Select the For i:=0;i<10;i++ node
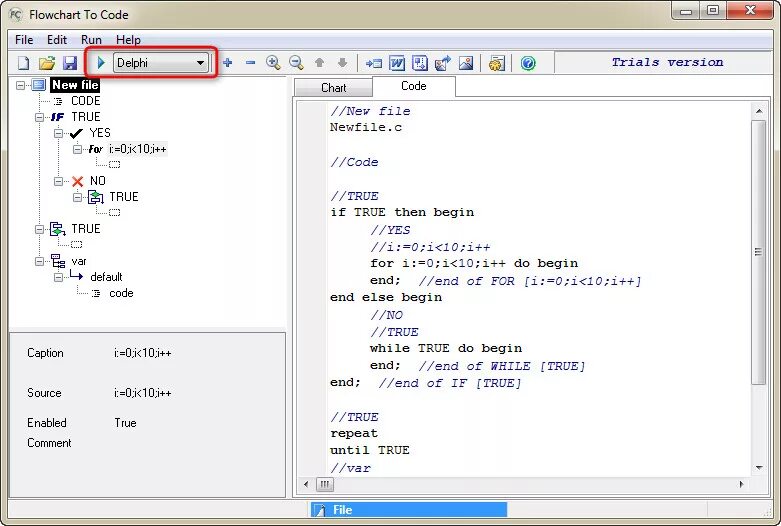The image size is (781, 526). coord(137,149)
